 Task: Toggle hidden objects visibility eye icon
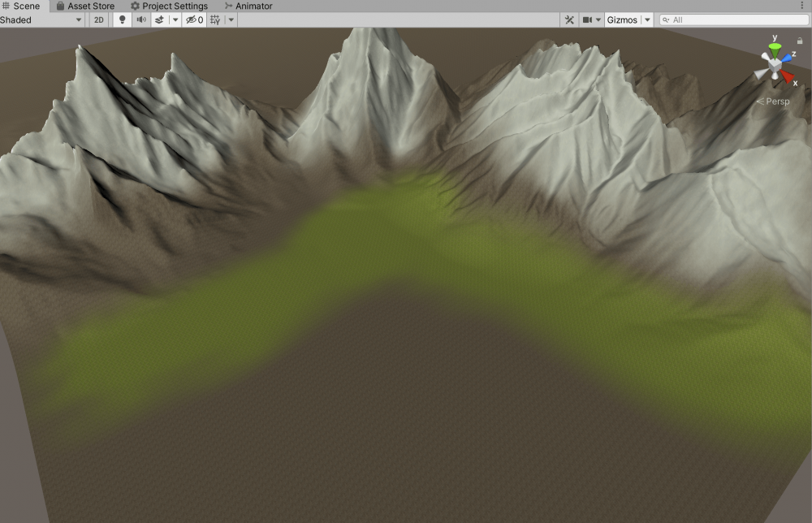pyautogui.click(x=195, y=19)
